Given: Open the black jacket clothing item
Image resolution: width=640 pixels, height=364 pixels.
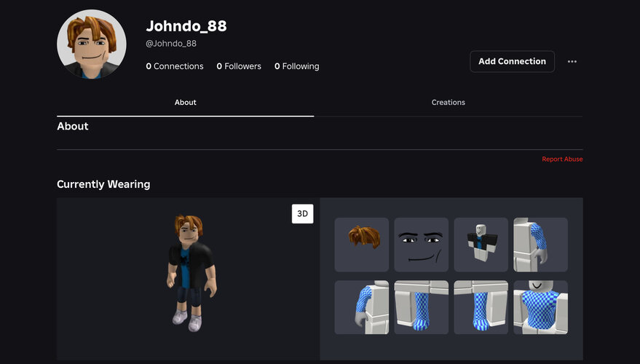Looking at the screenshot, I should click(x=481, y=245).
